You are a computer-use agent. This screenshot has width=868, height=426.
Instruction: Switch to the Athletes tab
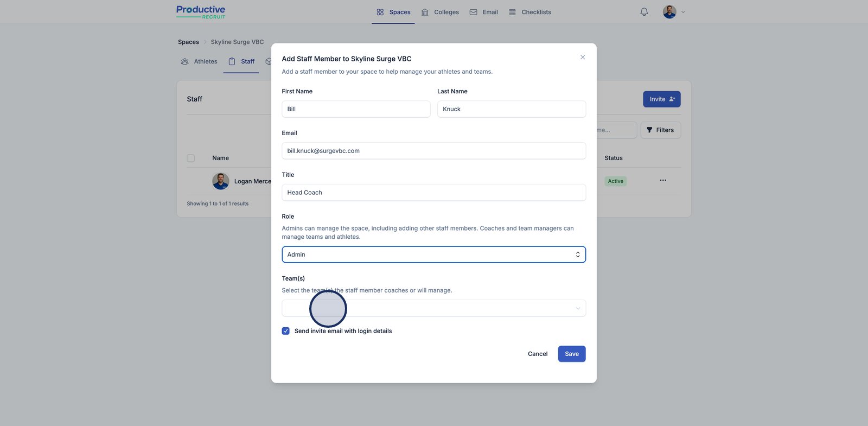tap(200, 62)
